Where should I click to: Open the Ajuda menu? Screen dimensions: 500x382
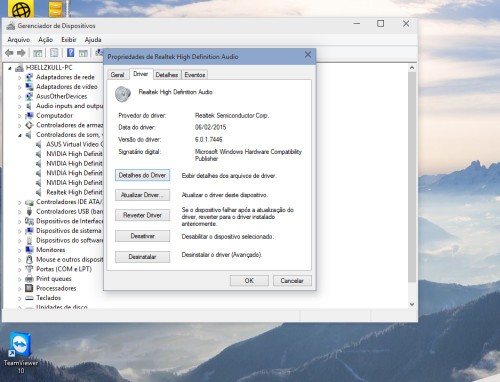tap(93, 40)
